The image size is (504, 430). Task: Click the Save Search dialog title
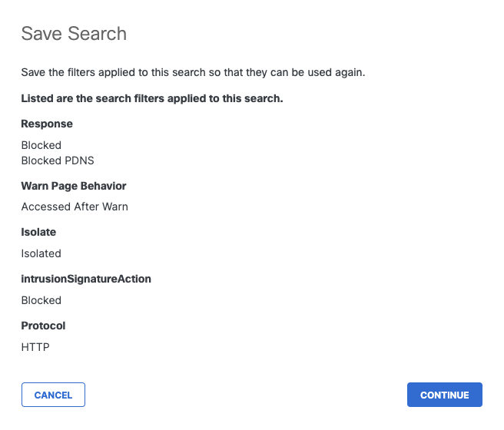click(x=74, y=33)
